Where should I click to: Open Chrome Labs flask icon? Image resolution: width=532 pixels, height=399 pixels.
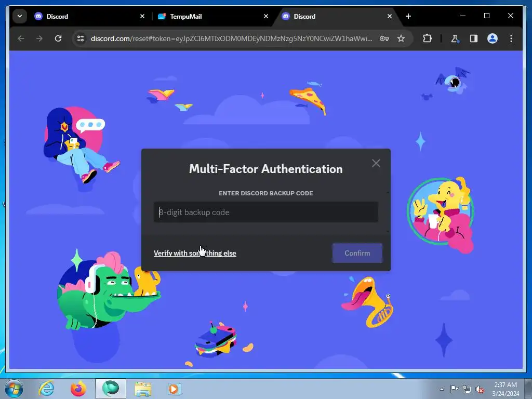click(x=455, y=38)
